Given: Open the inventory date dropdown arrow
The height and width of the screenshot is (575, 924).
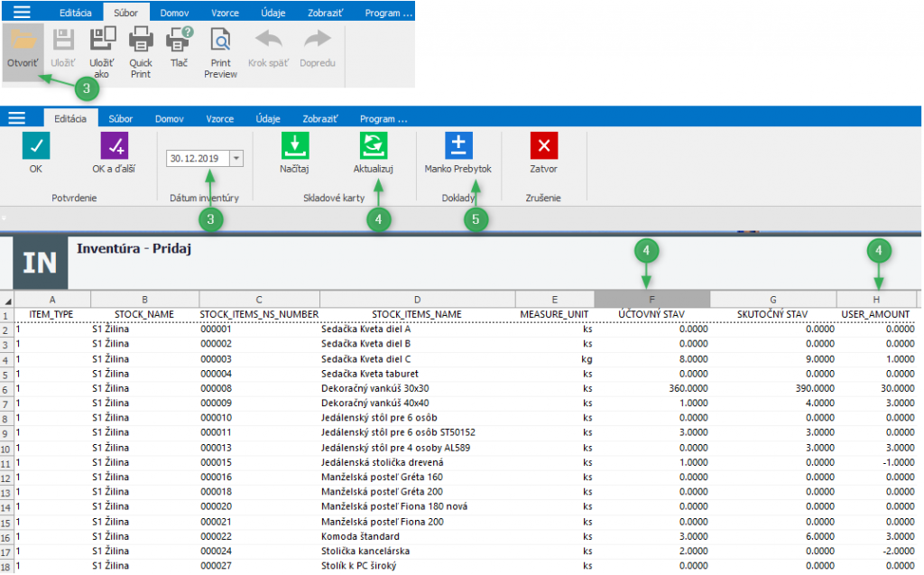Looking at the screenshot, I should point(236,158).
